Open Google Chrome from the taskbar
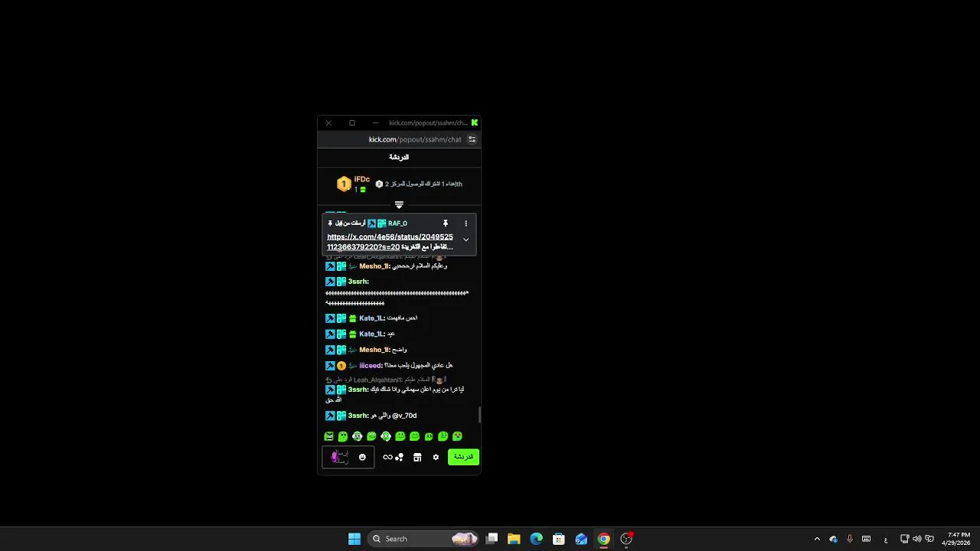 [603, 539]
